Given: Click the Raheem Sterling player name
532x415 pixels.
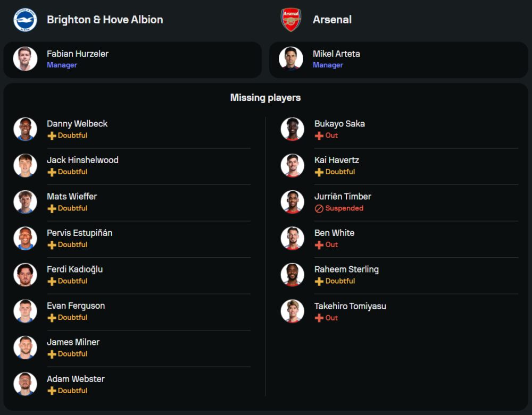Looking at the screenshot, I should 346,269.
